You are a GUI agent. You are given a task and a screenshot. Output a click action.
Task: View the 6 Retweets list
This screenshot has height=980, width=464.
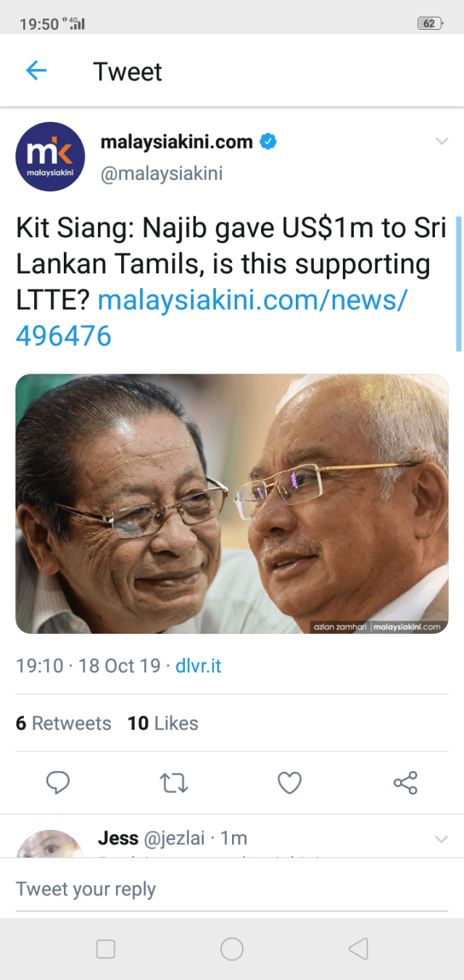(64, 723)
